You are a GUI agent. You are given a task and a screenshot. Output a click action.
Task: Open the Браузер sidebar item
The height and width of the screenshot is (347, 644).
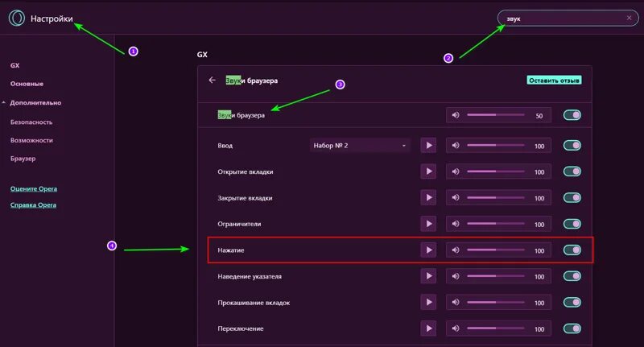pos(23,159)
